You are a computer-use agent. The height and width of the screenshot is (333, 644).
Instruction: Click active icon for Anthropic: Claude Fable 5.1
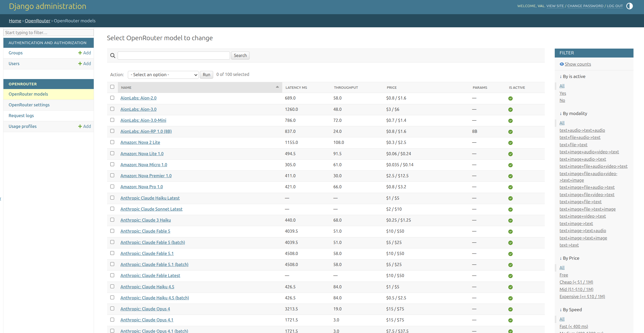point(510,254)
